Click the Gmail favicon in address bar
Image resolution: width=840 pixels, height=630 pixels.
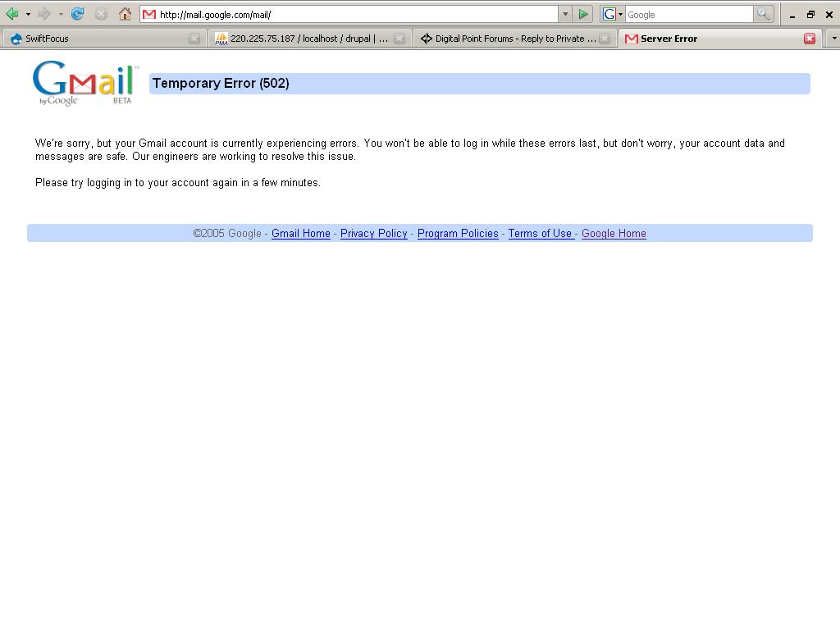tap(149, 15)
